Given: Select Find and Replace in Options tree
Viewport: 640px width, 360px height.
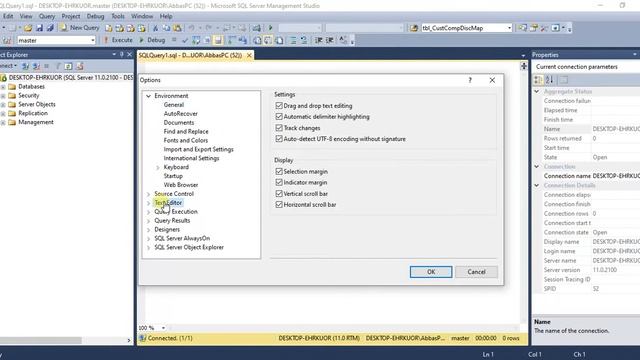Looking at the screenshot, I should pyautogui.click(x=186, y=131).
